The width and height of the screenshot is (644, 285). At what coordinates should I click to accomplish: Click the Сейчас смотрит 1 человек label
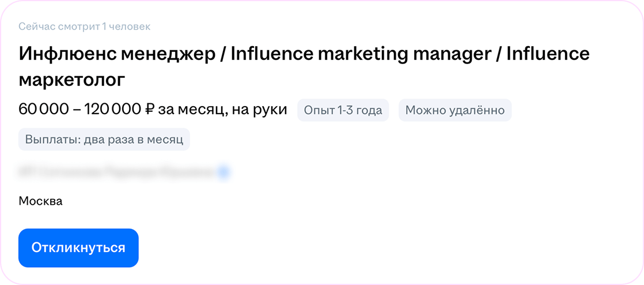pyautogui.click(x=84, y=27)
